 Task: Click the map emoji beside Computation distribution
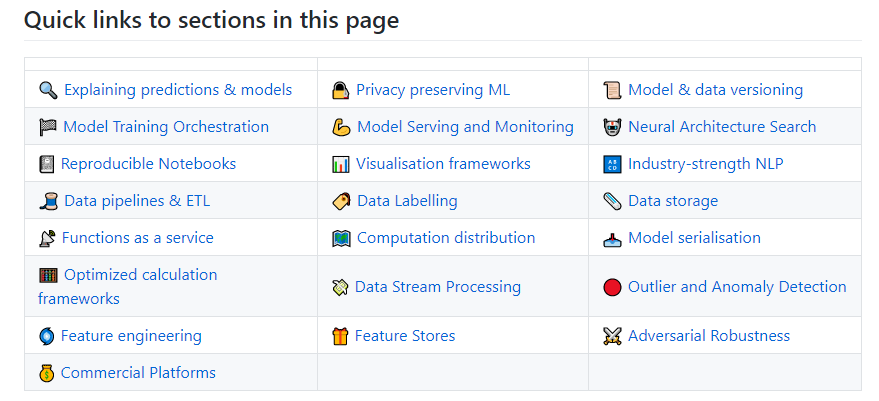(x=341, y=238)
